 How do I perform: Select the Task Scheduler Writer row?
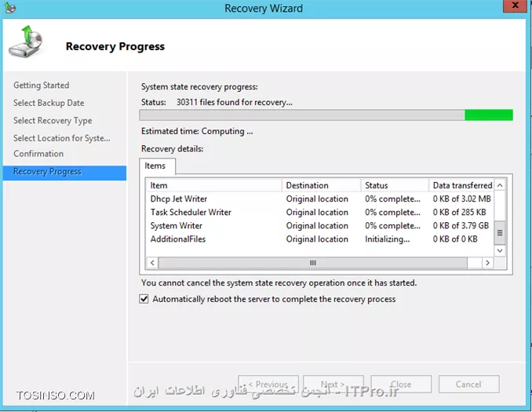click(320, 212)
